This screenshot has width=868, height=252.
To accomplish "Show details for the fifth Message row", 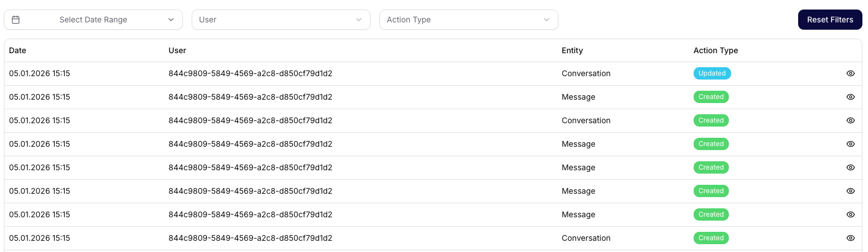I will tap(851, 214).
